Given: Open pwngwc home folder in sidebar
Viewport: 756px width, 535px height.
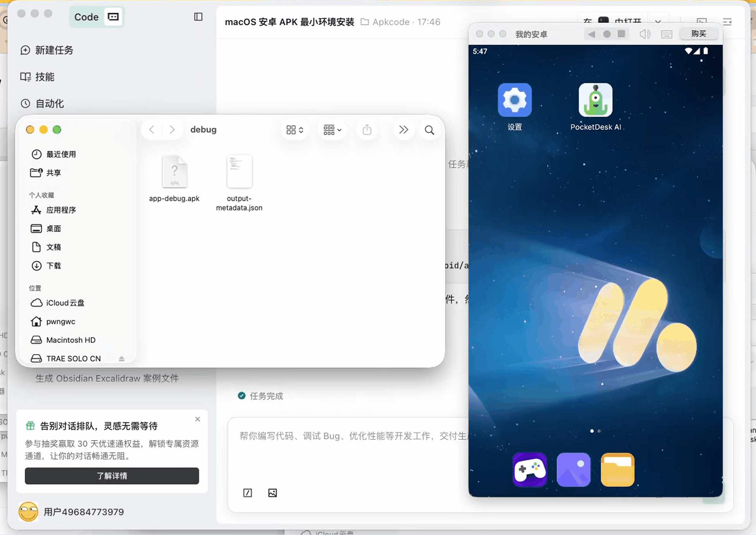Looking at the screenshot, I should 53,321.
